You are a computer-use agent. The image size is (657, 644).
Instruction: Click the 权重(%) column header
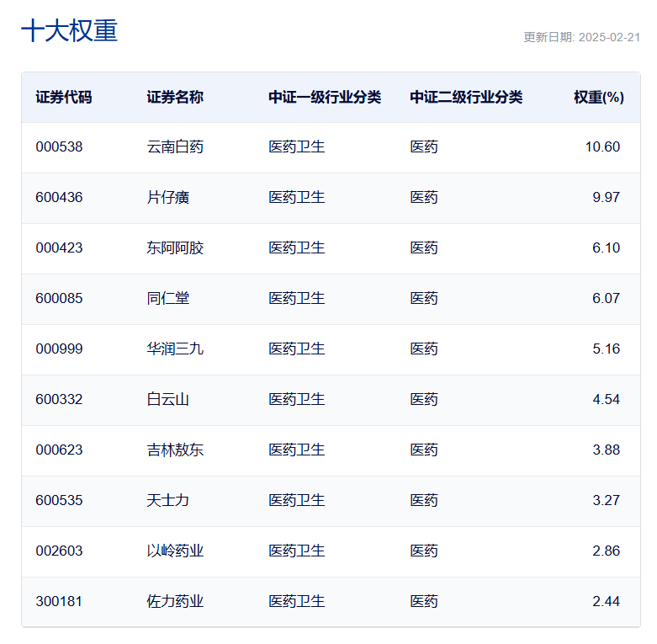coord(599,98)
